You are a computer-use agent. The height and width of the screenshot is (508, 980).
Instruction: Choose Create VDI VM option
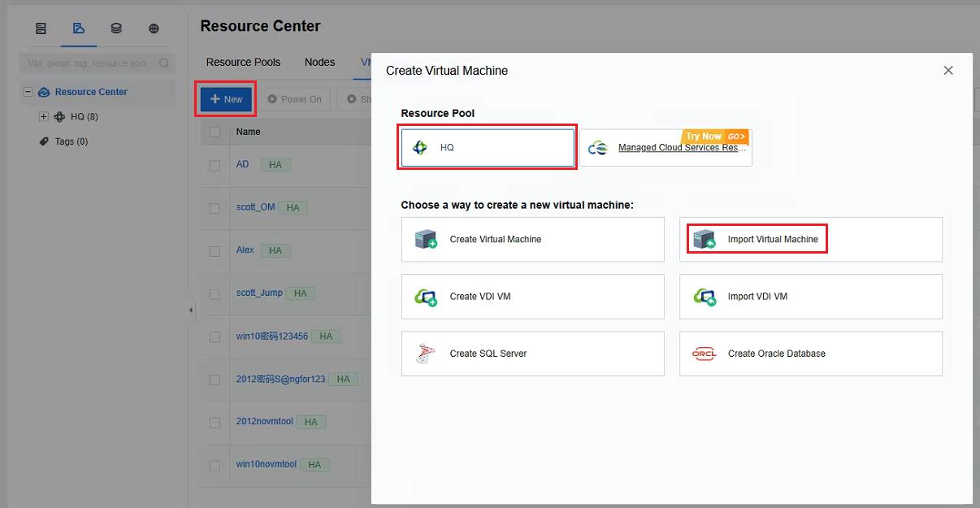pos(533,297)
